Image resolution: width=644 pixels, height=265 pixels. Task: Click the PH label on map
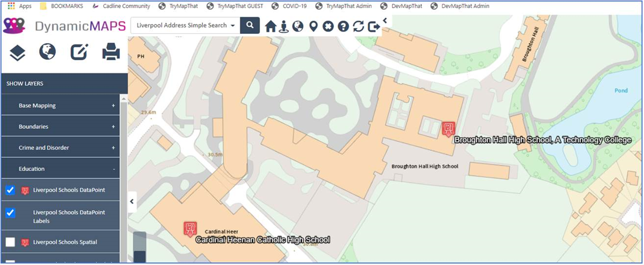point(141,56)
